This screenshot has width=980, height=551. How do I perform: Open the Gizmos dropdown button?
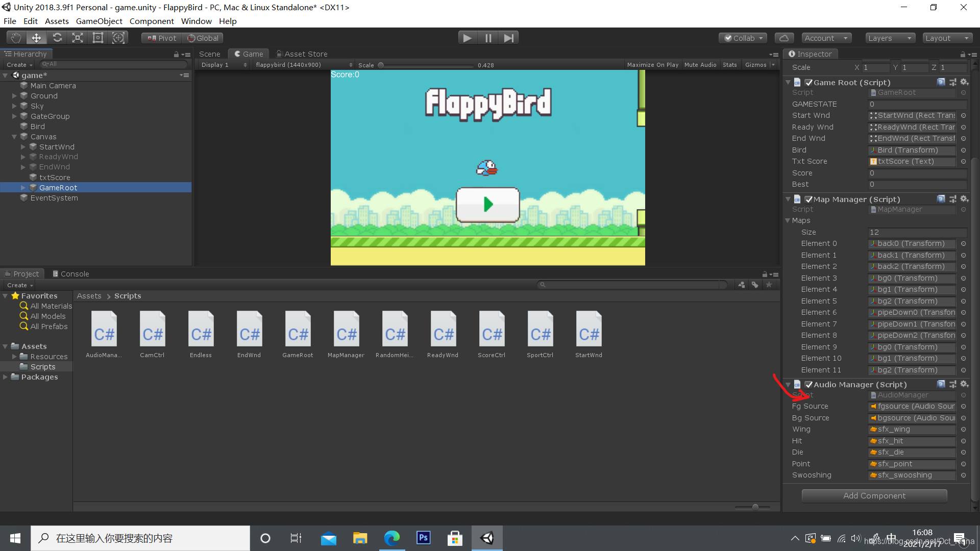click(759, 65)
